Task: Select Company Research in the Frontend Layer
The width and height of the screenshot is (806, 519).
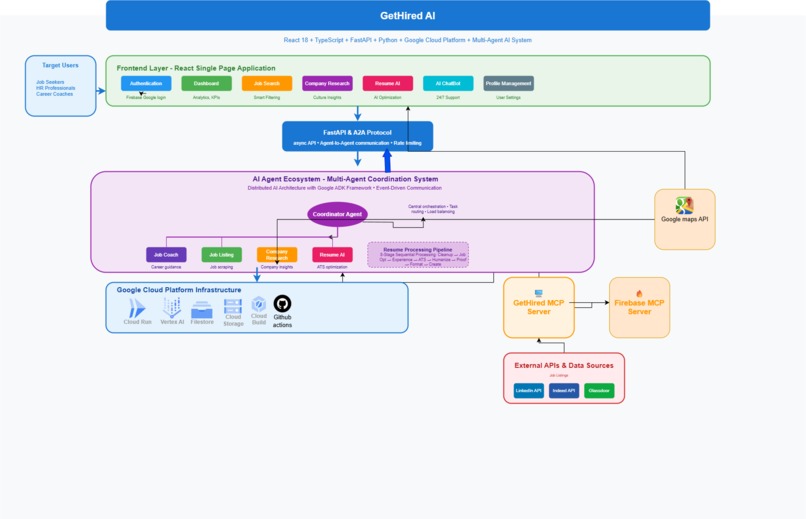Action: (327, 83)
